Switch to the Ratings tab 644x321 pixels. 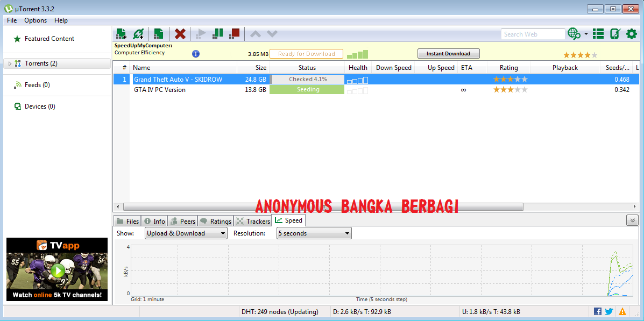tap(216, 221)
